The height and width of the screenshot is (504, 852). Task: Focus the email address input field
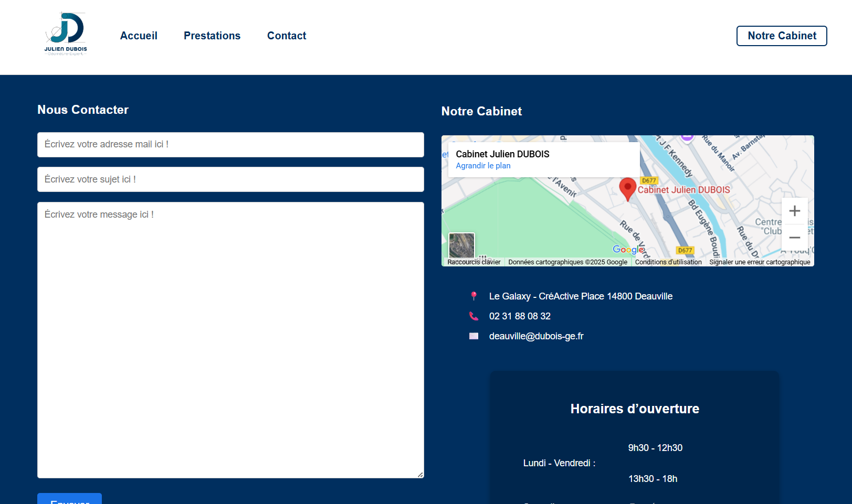pos(230,145)
